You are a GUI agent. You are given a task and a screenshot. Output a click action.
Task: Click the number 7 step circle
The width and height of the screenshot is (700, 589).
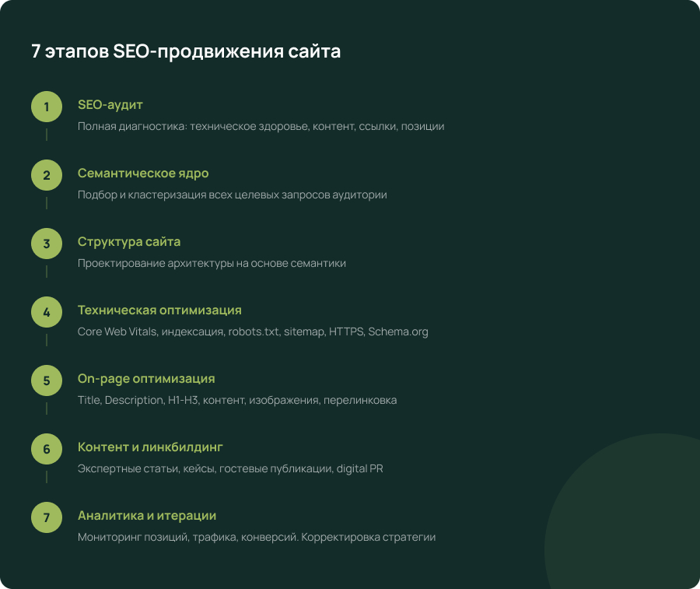(47, 517)
